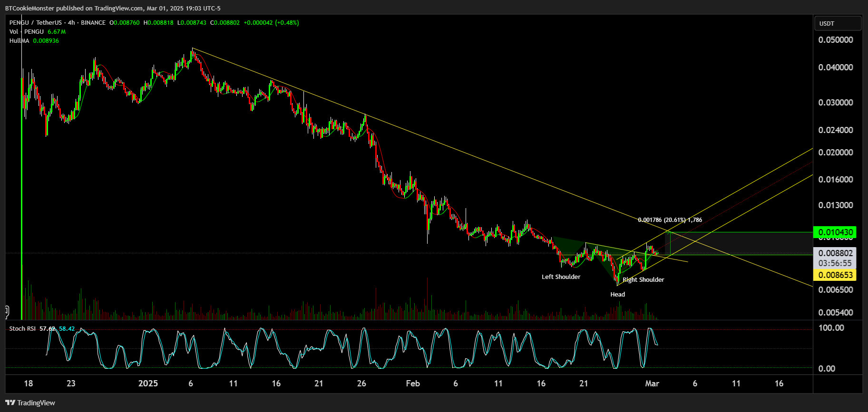
Task: Click the TradingView logo at bottom left
Action: point(30,402)
